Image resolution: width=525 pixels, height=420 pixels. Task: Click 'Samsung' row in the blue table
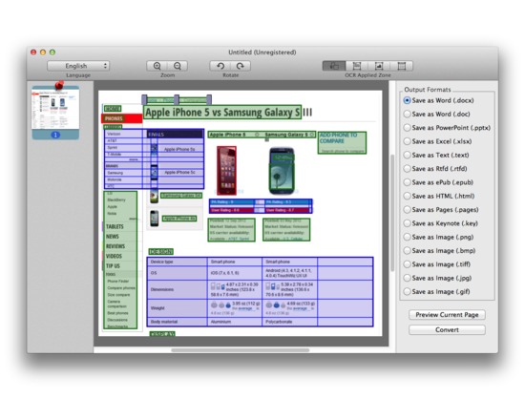123,173
